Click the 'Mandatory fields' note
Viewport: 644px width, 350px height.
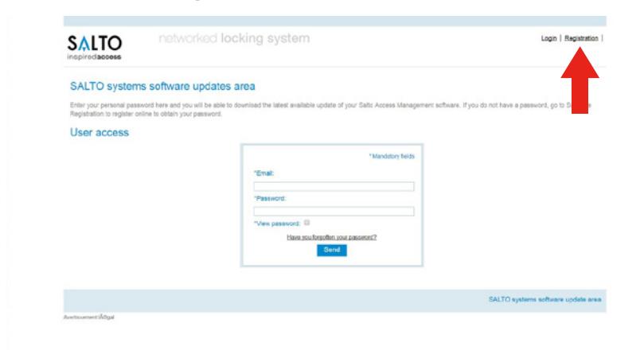[x=392, y=157]
